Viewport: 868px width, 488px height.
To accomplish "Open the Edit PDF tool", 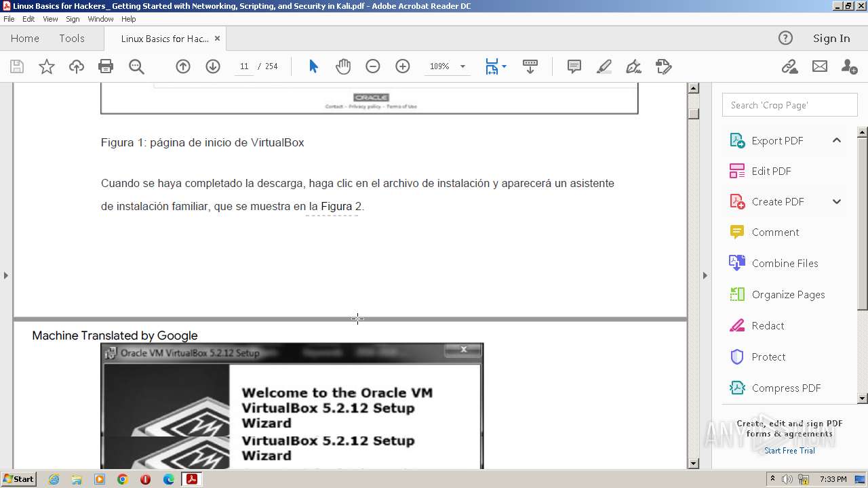I will [771, 171].
